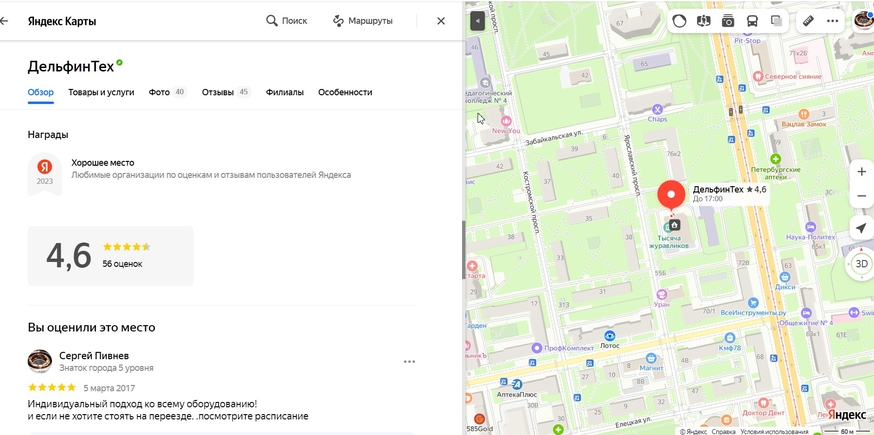Click the Забайкальская ул. street label
874x435 pixels.
[553, 138]
